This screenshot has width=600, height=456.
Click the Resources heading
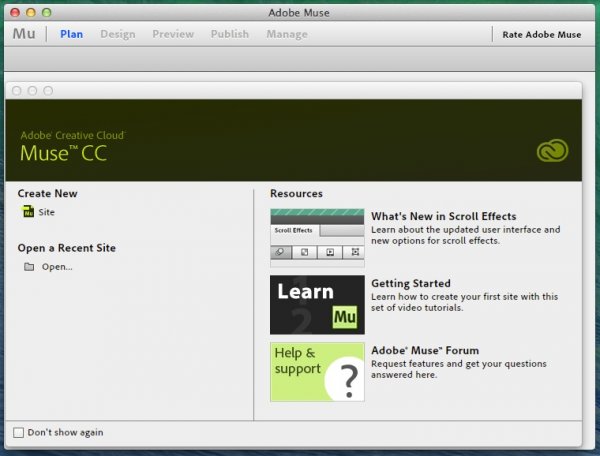pos(296,193)
